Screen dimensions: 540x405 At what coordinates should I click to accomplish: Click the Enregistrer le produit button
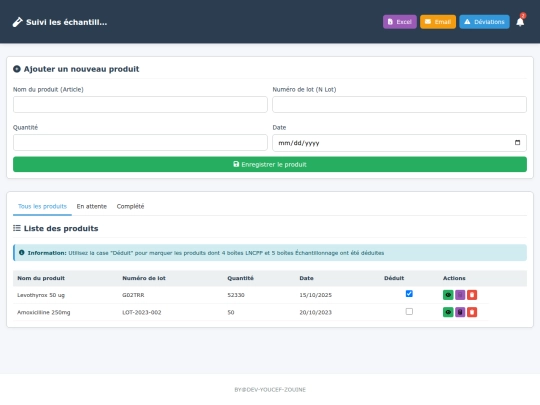click(x=270, y=164)
